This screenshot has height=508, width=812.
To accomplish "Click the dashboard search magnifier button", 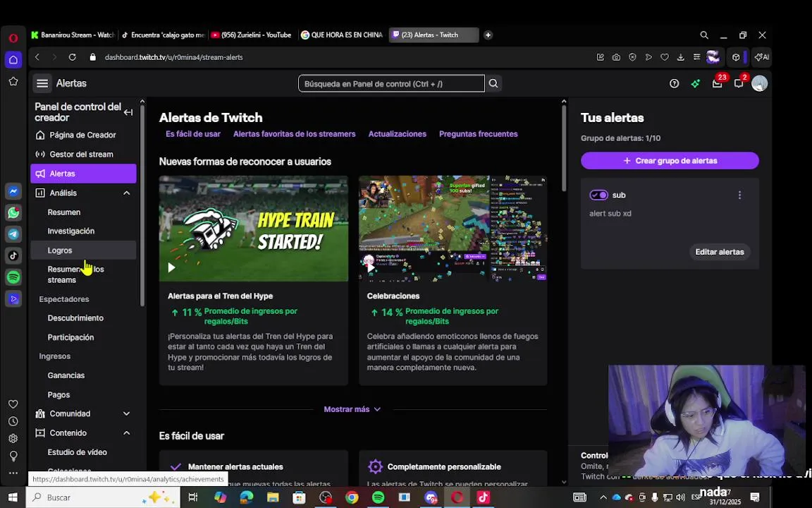I will 493,83.
